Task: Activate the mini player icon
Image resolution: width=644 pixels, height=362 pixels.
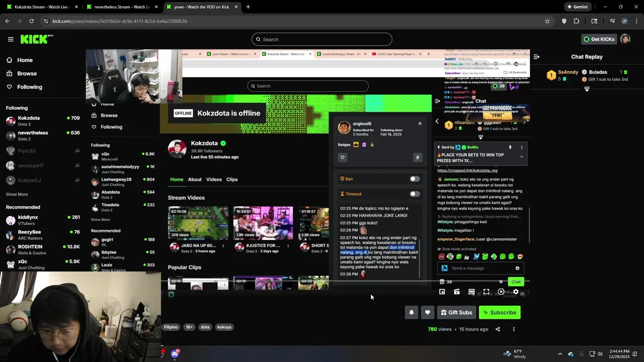Action: tap(442, 292)
